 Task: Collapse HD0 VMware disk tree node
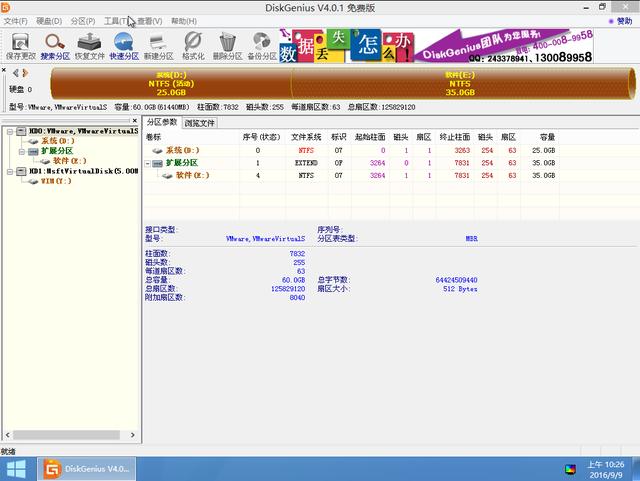(10, 131)
